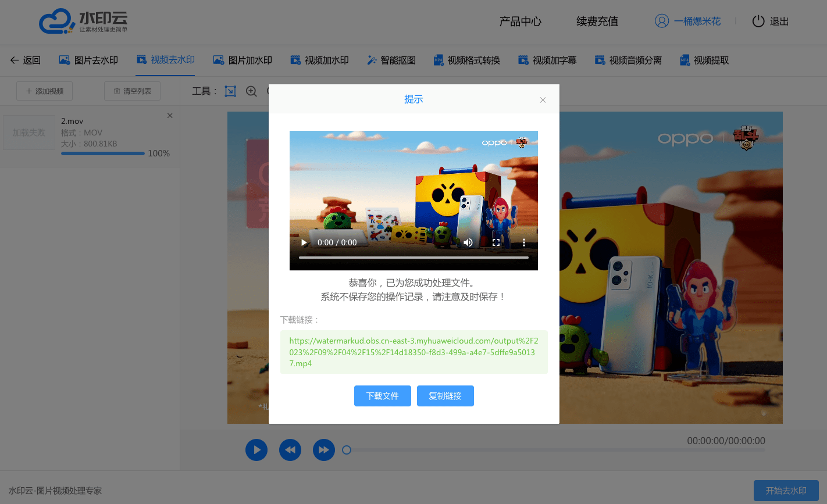Open 续费充值 page
827x504 pixels.
[x=597, y=22]
